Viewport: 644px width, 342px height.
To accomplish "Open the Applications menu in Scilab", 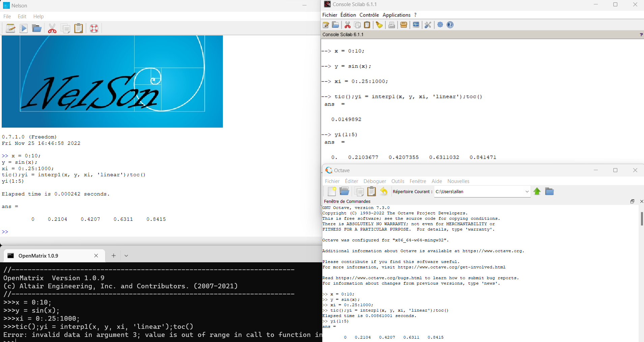I will tap(396, 15).
